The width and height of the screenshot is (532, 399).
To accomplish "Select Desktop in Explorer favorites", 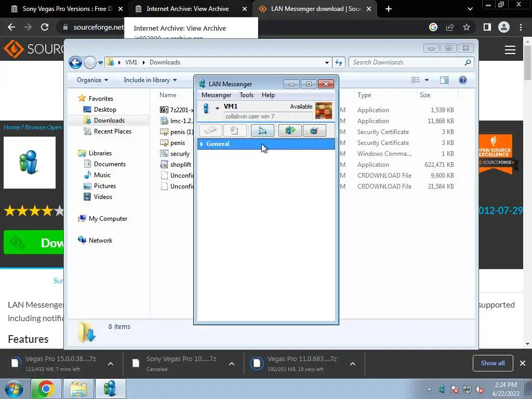I will point(105,110).
